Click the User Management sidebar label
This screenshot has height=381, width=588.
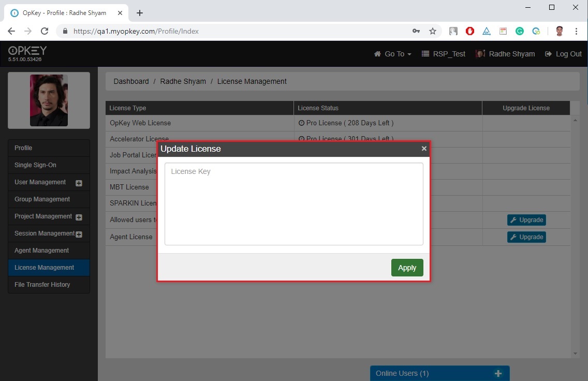[x=40, y=182]
